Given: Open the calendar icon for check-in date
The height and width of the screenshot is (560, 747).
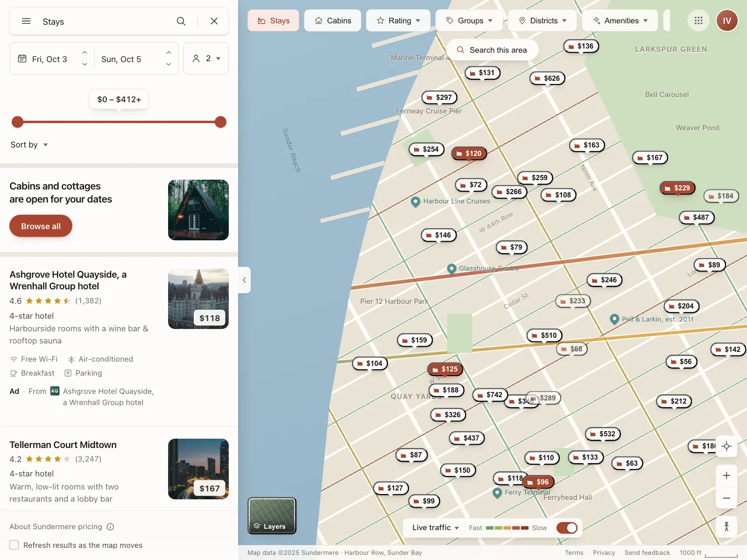Looking at the screenshot, I should [22, 59].
